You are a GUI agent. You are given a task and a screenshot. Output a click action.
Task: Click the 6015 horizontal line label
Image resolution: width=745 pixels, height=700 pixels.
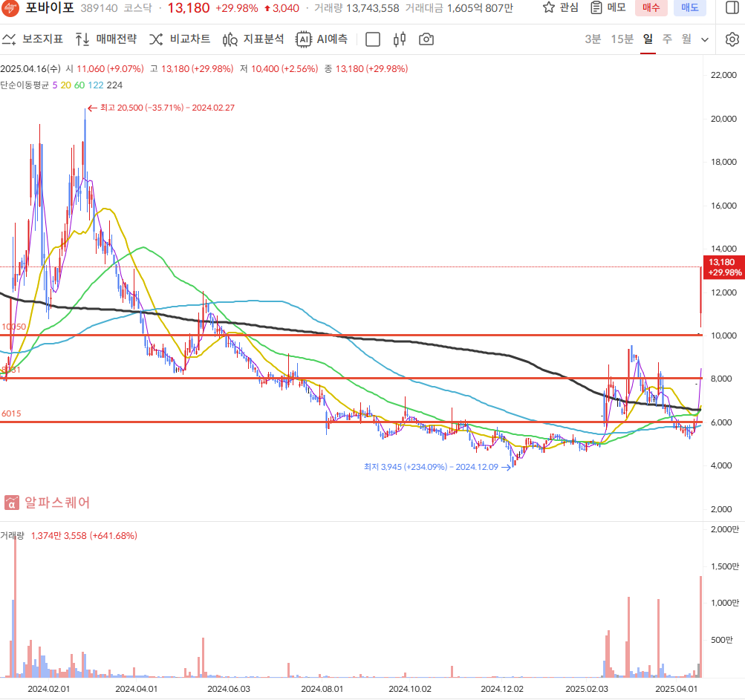click(x=11, y=413)
